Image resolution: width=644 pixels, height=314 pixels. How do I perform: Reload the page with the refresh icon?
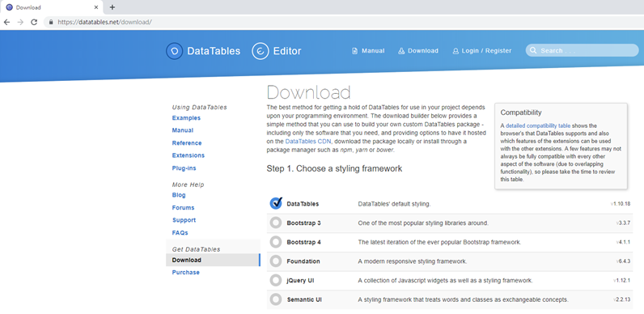[34, 22]
